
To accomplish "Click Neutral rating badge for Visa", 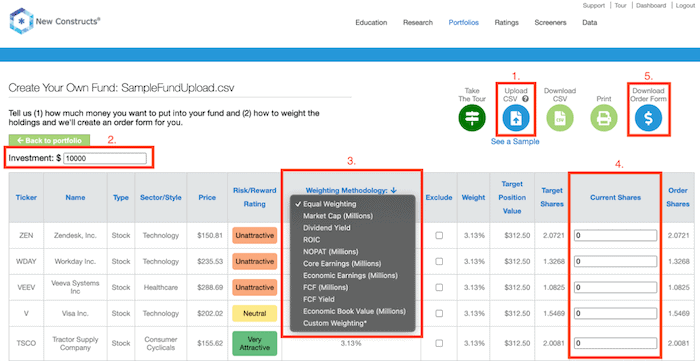I will tap(254, 313).
